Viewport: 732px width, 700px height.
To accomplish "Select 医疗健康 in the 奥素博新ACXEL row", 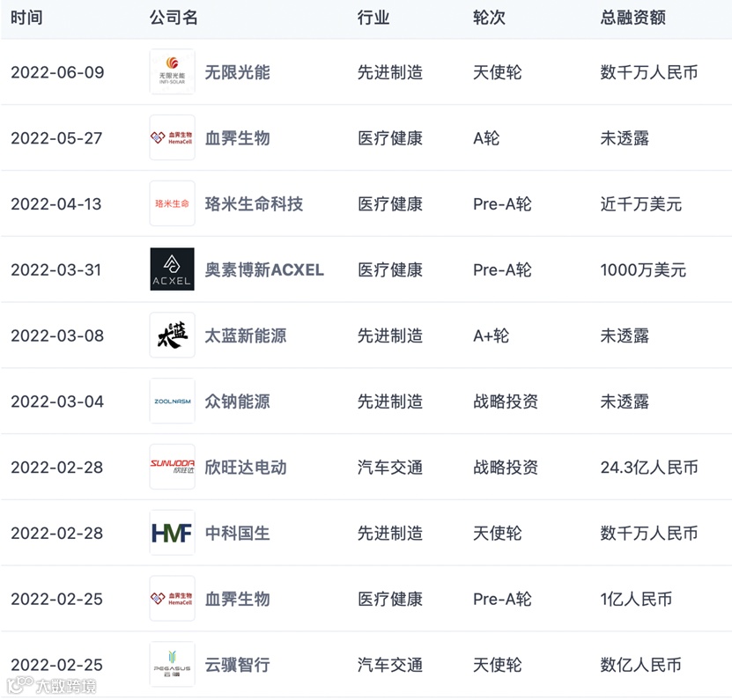I will point(390,269).
